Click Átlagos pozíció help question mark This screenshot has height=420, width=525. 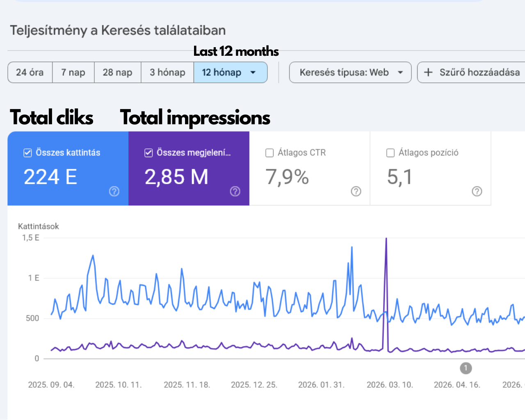477,192
